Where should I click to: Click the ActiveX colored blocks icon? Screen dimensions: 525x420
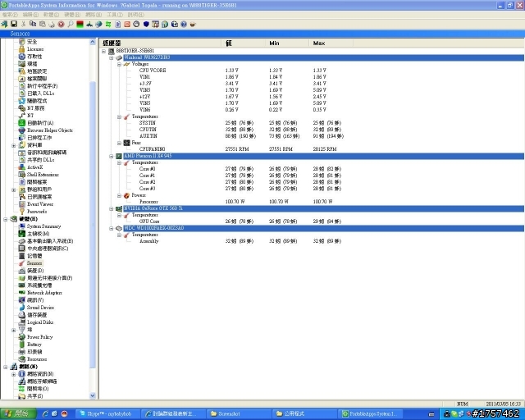tap(22, 167)
